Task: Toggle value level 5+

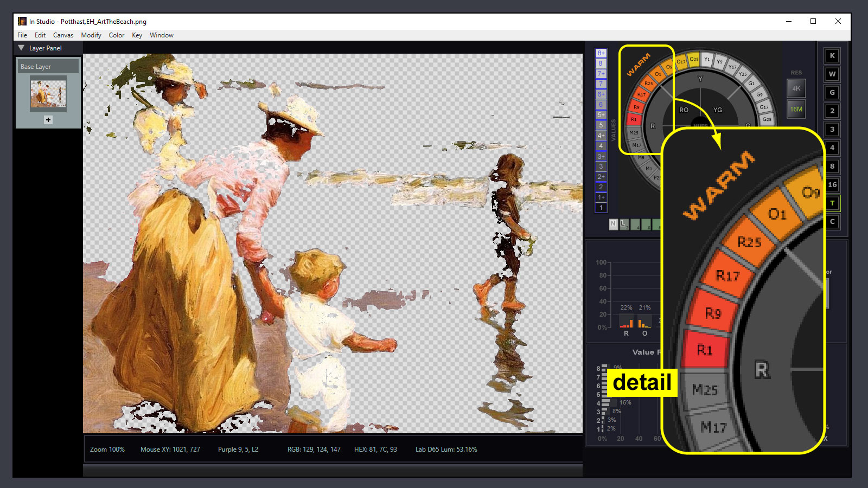Action: [x=601, y=115]
